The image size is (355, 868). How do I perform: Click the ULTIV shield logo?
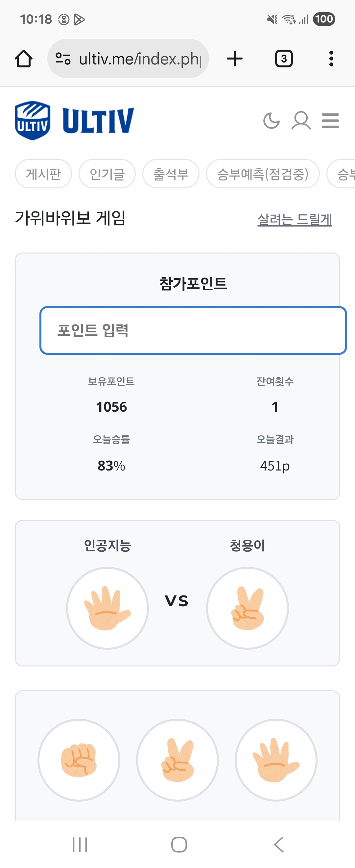pos(33,121)
